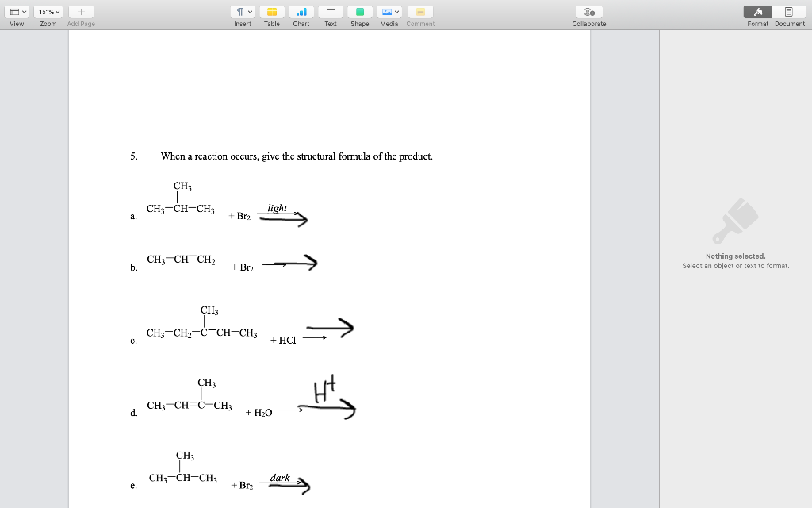This screenshot has height=508, width=812.
Task: Add a Comment
Action: point(419,12)
